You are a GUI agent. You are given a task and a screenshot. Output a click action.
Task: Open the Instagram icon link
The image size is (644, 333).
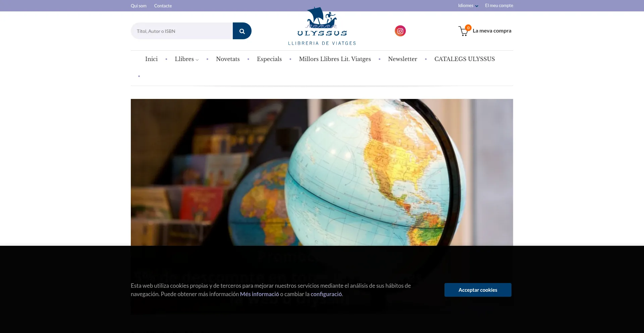400,31
